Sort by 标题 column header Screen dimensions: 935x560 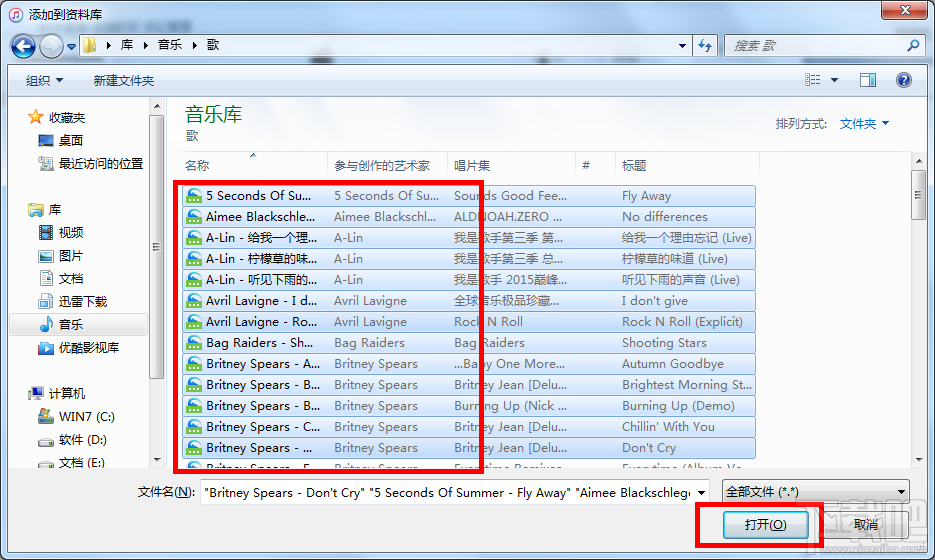[687, 165]
